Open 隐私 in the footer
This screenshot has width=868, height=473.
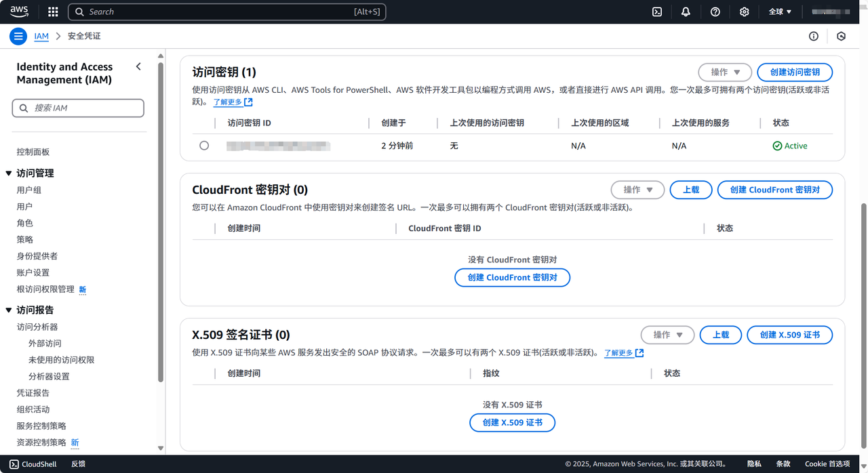(x=754, y=464)
